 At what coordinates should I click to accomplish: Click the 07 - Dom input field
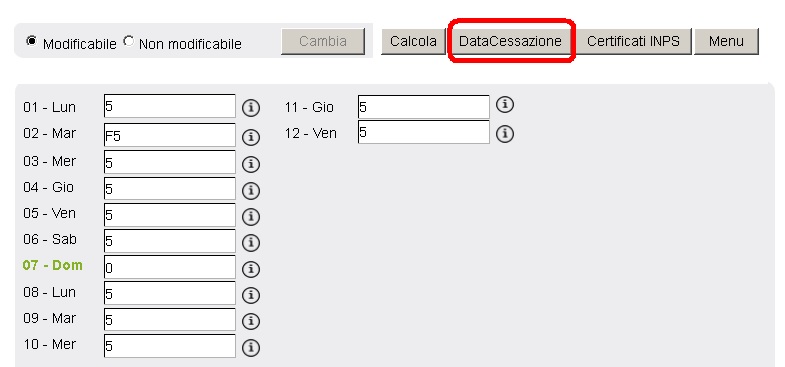point(170,267)
